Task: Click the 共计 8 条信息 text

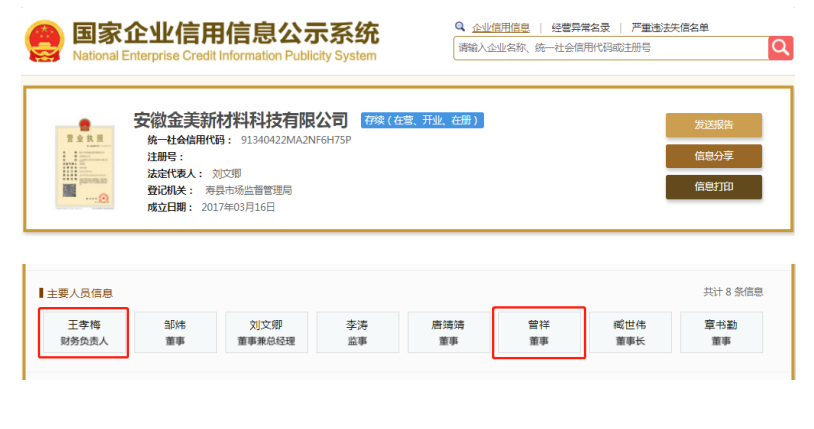Action: (x=733, y=292)
